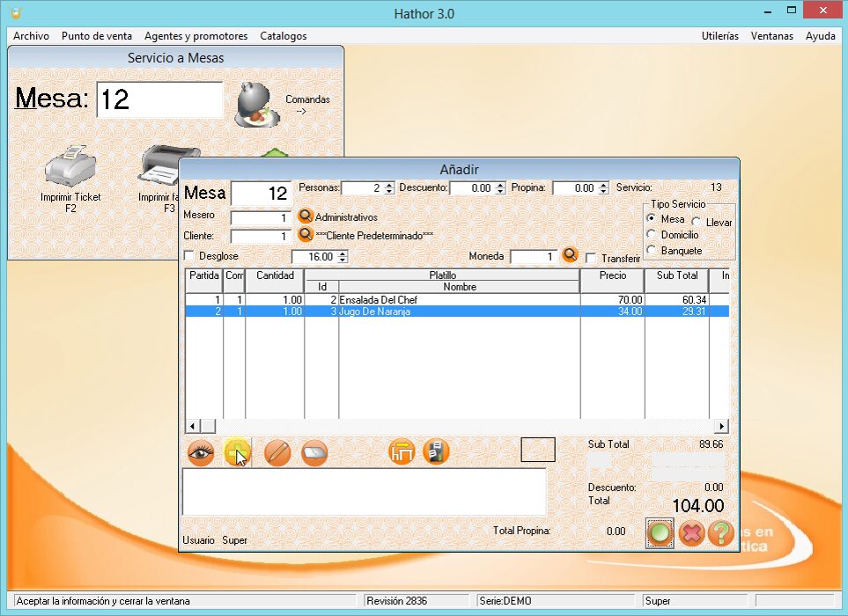Image resolution: width=848 pixels, height=616 pixels.
Task: Click the Comandas serving dish icon
Action: coord(257,105)
